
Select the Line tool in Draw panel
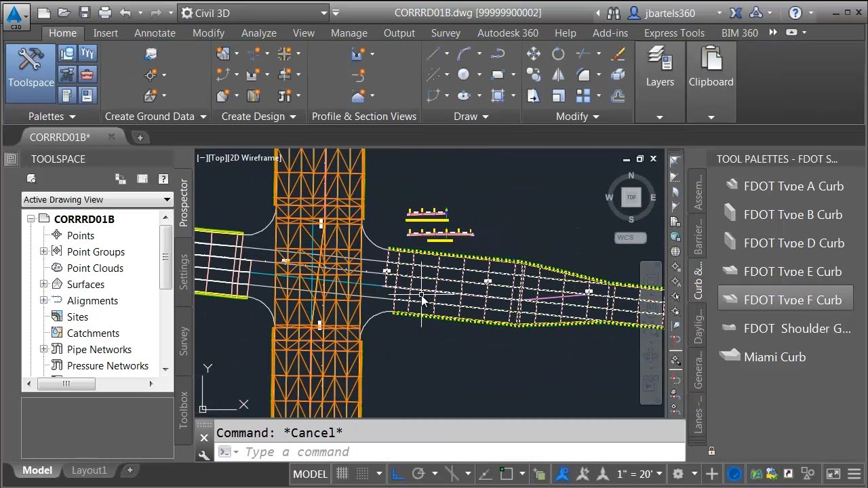click(x=433, y=54)
